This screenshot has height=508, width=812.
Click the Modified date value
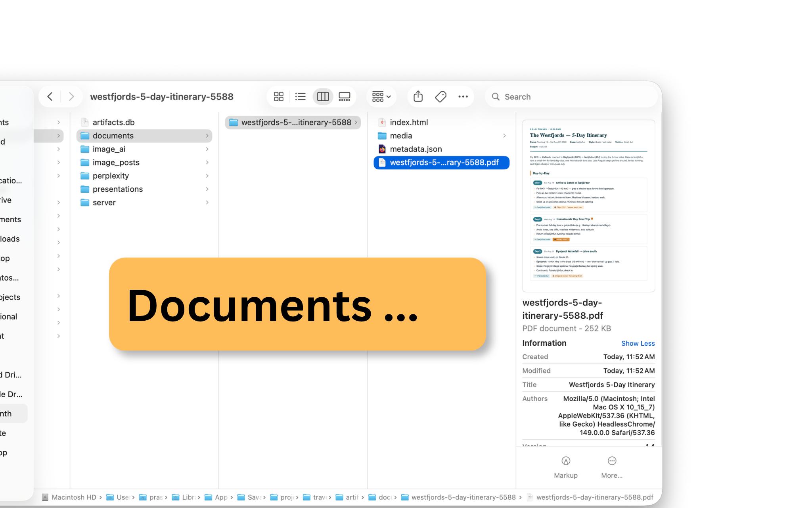coord(629,371)
